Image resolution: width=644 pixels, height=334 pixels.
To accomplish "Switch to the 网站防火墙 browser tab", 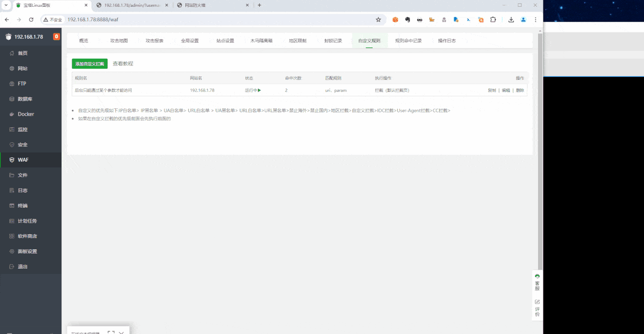I will 213,5.
